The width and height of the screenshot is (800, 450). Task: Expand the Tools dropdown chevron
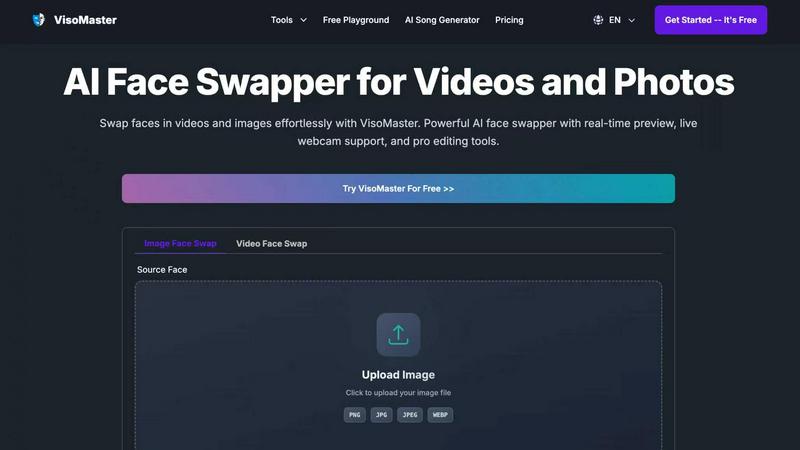tap(304, 20)
